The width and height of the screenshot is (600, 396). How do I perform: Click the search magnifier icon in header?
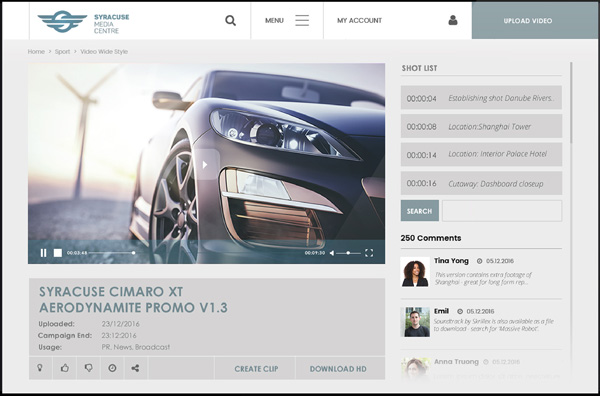(230, 20)
